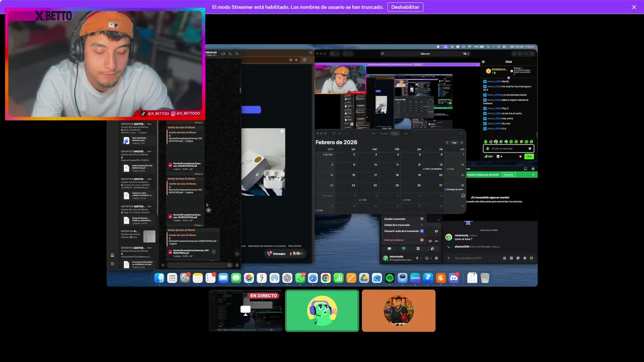Open Kick chat settings gear
Screen dimensions: 644x362
click(x=520, y=156)
